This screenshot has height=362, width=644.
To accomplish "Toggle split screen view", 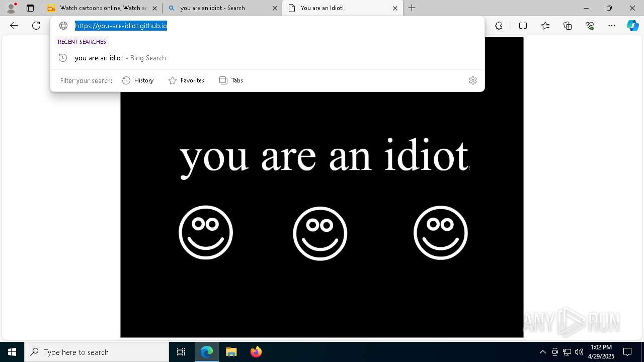I will click(523, 26).
